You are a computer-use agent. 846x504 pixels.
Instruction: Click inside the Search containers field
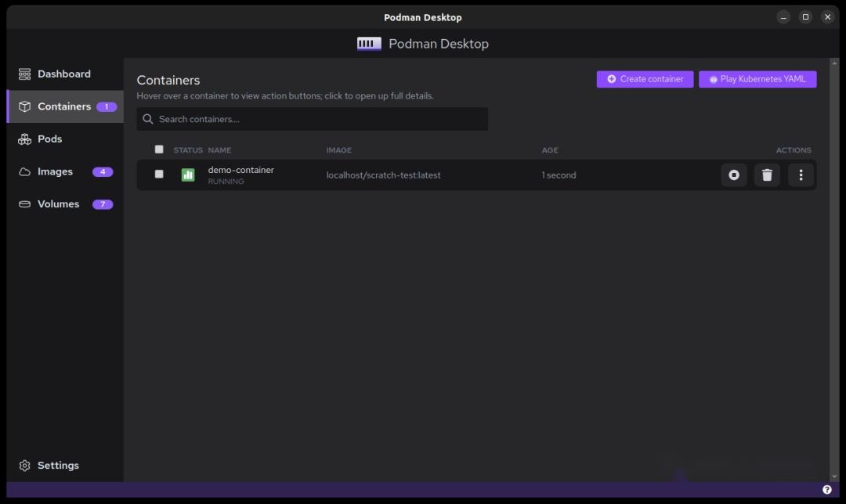coord(312,119)
